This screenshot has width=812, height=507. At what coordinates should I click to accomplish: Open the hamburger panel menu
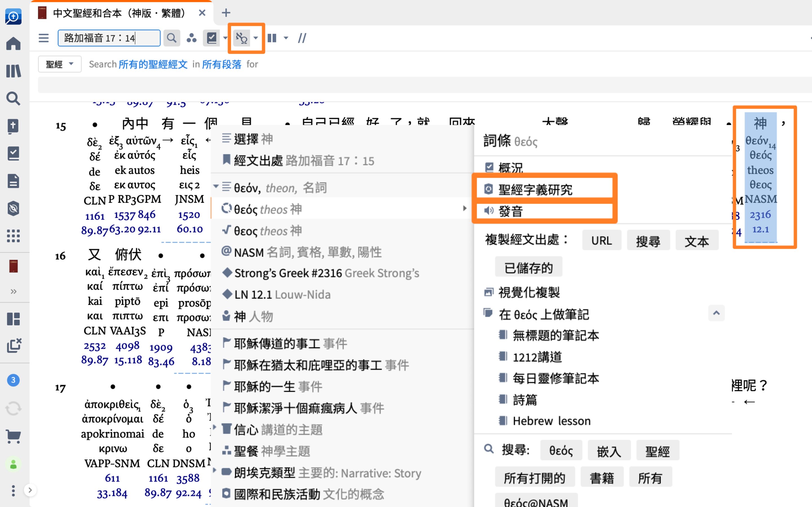pyautogui.click(x=44, y=38)
